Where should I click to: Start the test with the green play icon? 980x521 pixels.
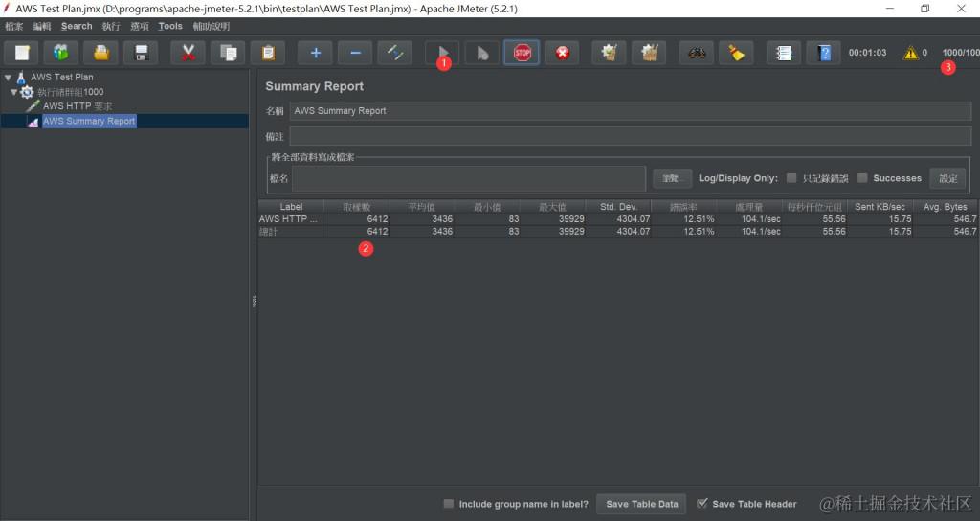[x=442, y=54]
